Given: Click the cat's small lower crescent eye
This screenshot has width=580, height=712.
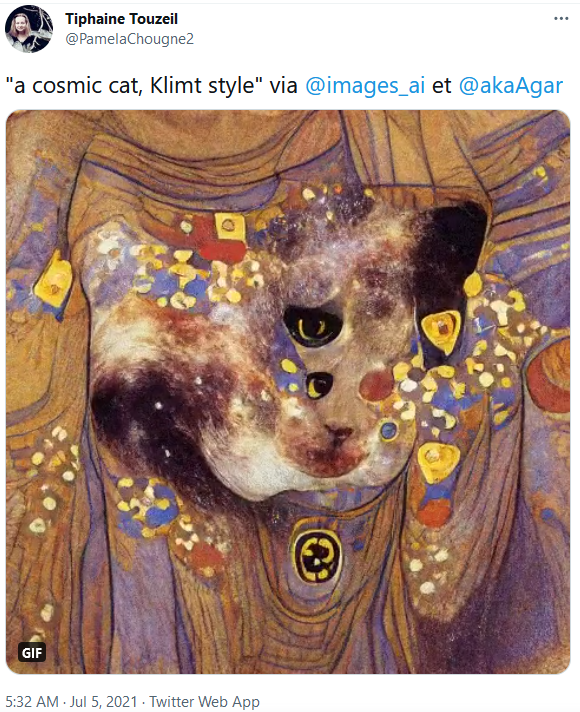Looking at the screenshot, I should click(x=320, y=386).
